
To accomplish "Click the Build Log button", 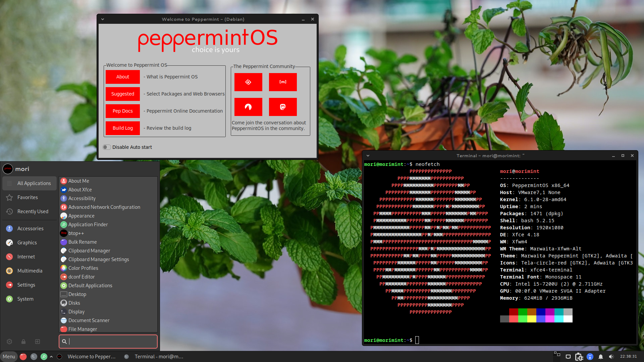I will point(123,128).
